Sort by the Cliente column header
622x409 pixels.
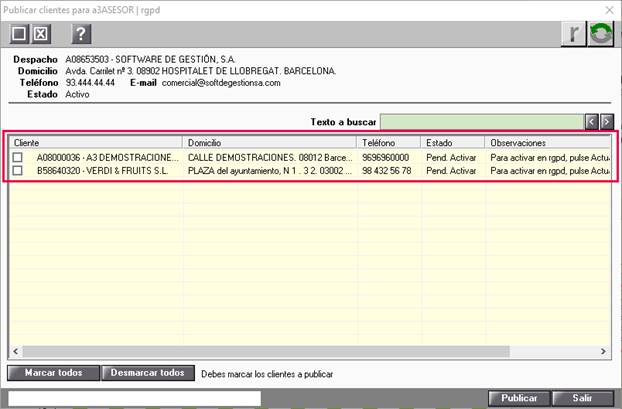point(95,142)
